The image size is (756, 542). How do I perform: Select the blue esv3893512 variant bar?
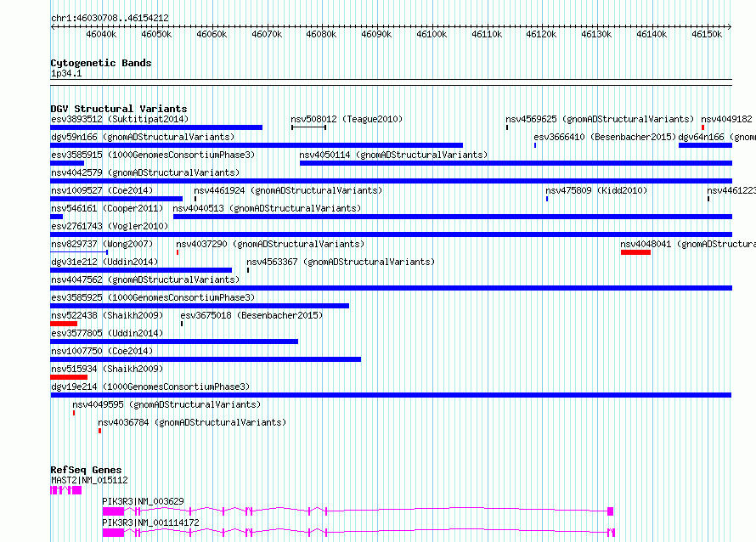(156, 127)
